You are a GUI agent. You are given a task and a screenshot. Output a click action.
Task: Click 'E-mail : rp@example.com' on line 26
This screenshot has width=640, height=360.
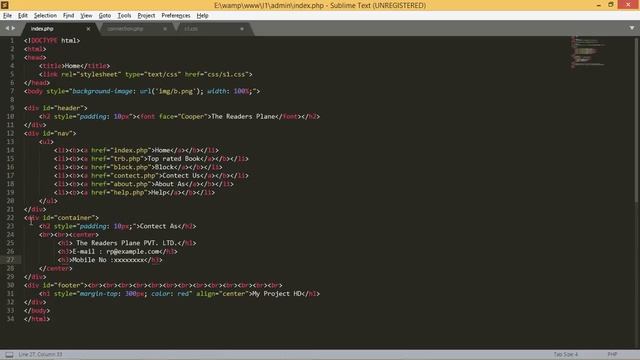(117, 251)
